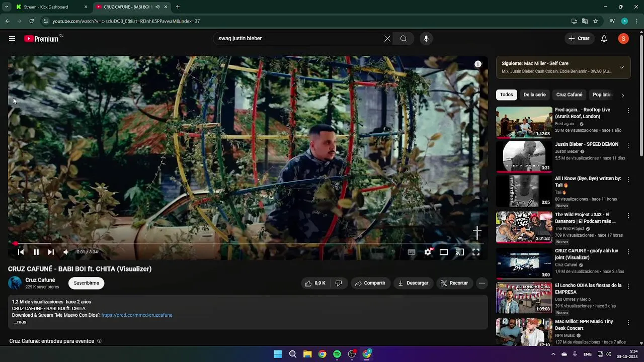Skip to the next video
644x362 pixels.
(x=51, y=252)
